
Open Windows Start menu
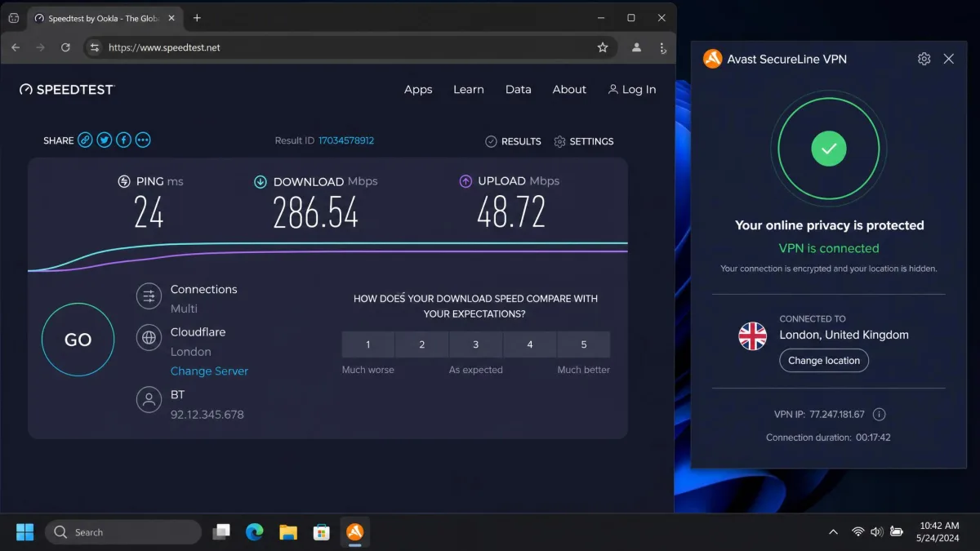click(x=24, y=532)
